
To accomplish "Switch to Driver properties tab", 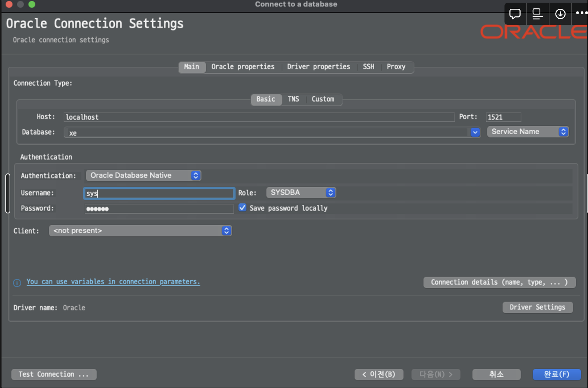I will (x=318, y=67).
